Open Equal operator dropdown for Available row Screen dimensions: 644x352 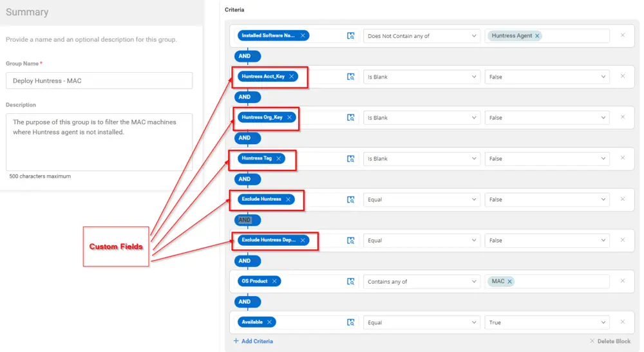click(x=421, y=323)
